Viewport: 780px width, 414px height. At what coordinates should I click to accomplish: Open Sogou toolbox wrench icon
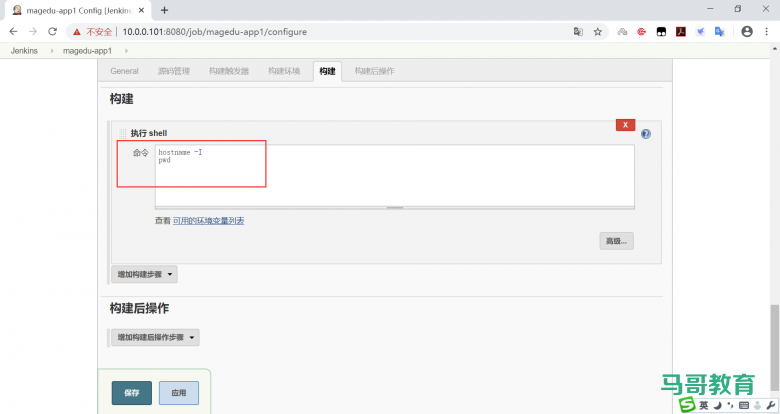(771, 406)
